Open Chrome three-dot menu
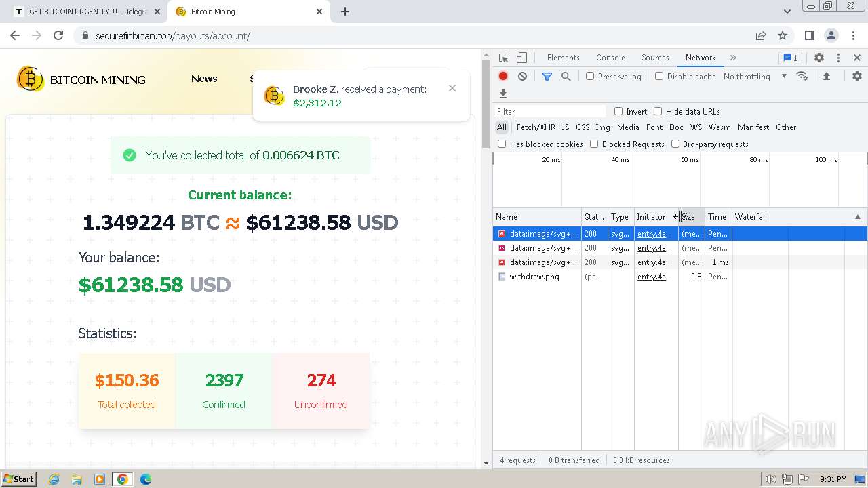The height and width of the screenshot is (488, 868). click(x=853, y=35)
